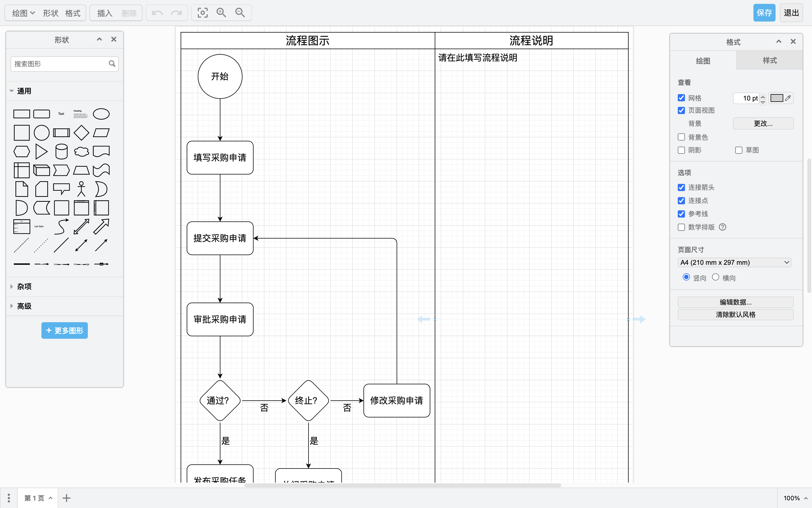This screenshot has height=508, width=812.
Task: Open the 绘图 dropdown menu
Action: (23, 13)
